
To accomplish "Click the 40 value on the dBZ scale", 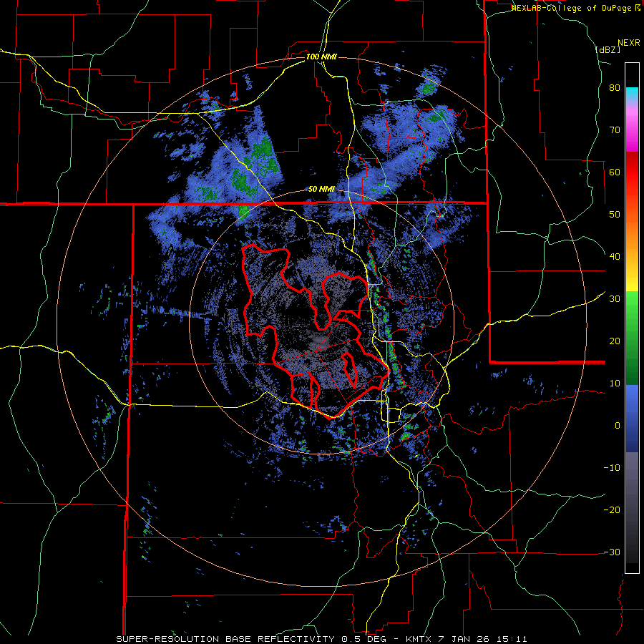I will point(615,257).
